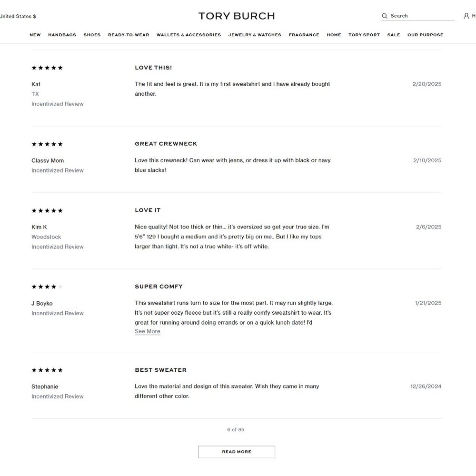Go to the Fragrance section
The height and width of the screenshot is (476, 476).
pos(304,35)
